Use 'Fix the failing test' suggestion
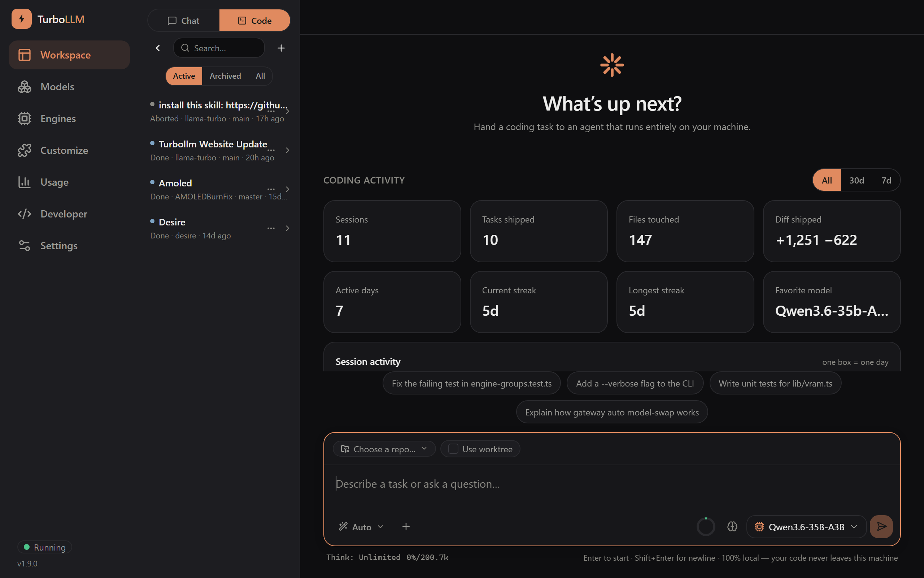The image size is (924, 578). (x=471, y=383)
